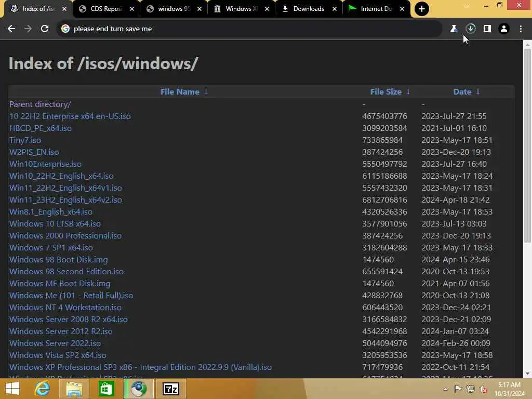Click Windows 2000 Professional.iso link
Screen dimensions: 532x399
[65, 235]
